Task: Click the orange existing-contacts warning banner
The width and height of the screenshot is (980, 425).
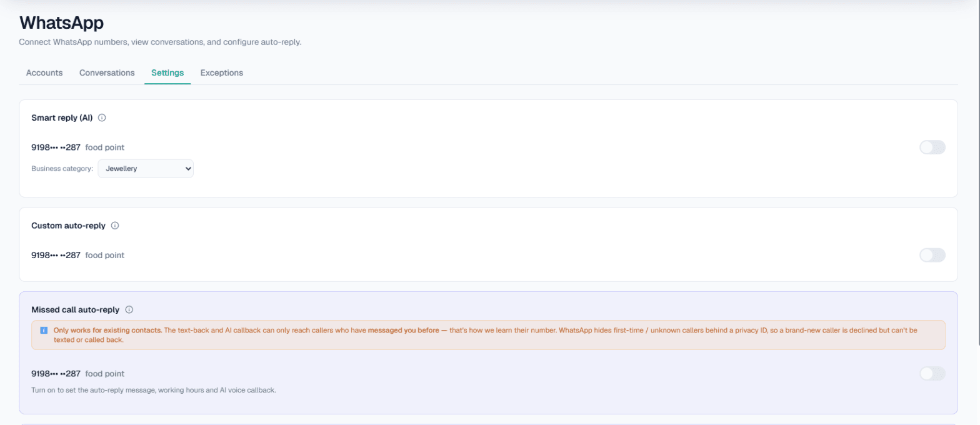Action: coord(488,335)
